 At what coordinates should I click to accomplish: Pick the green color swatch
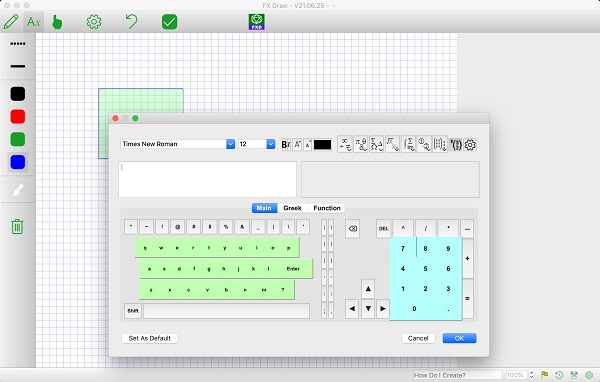18,139
